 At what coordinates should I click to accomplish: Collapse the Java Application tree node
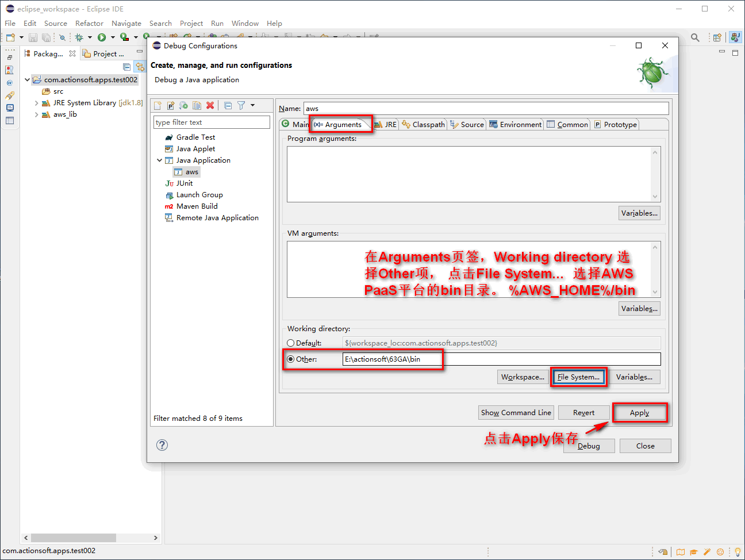point(160,160)
